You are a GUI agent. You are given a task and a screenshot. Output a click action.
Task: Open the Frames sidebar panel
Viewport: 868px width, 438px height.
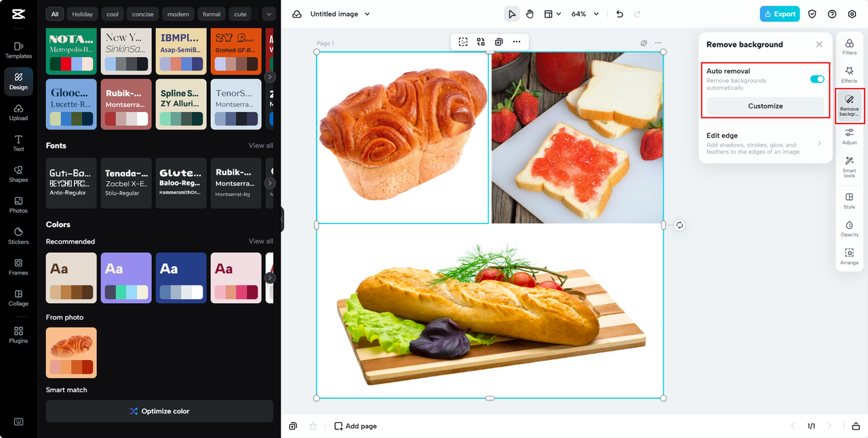(18, 266)
